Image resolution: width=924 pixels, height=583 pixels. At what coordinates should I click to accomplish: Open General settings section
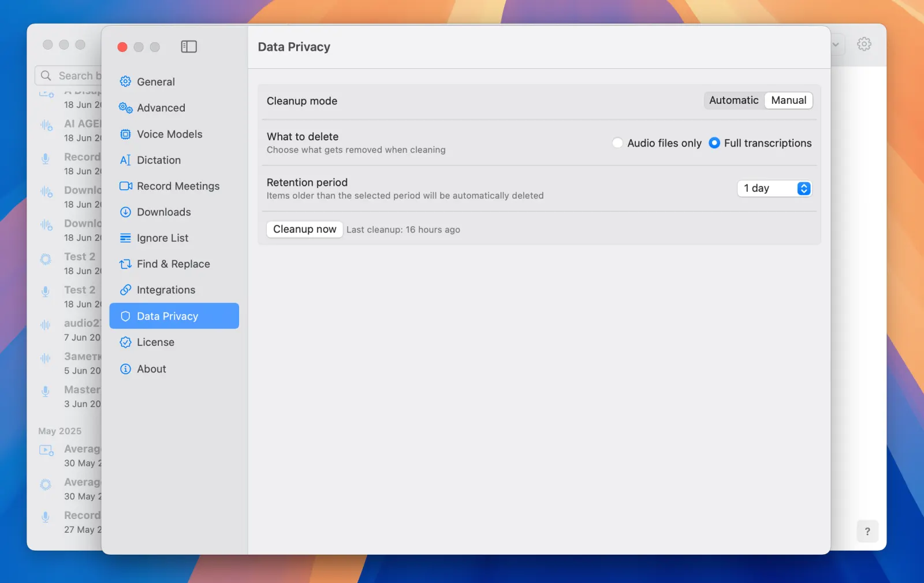coord(174,82)
